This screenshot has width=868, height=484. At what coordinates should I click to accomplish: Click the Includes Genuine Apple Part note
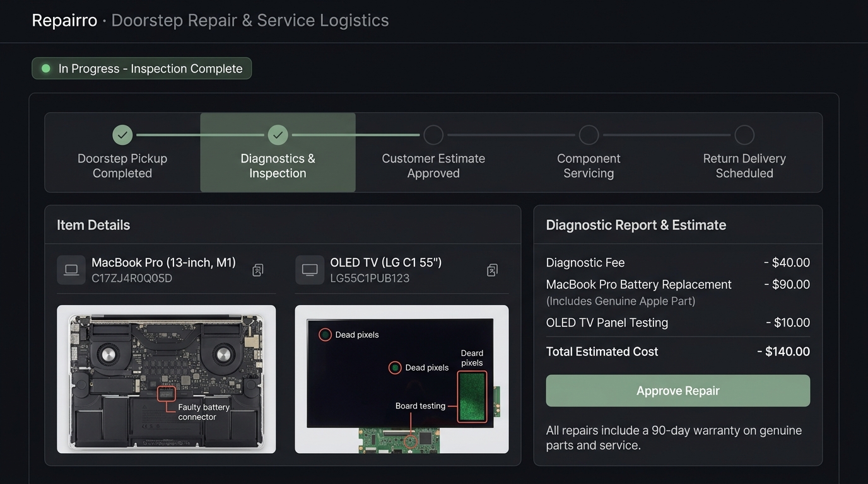621,301
